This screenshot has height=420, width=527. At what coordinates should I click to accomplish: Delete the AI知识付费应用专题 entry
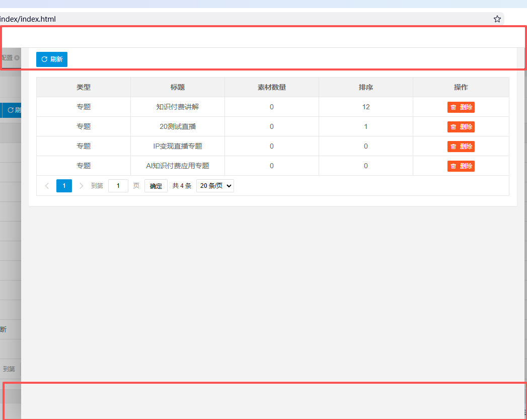click(461, 166)
